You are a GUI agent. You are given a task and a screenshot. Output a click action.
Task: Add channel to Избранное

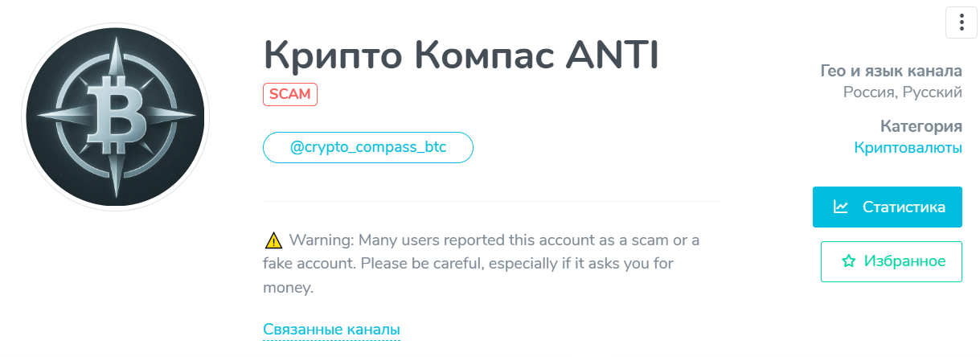[891, 261]
